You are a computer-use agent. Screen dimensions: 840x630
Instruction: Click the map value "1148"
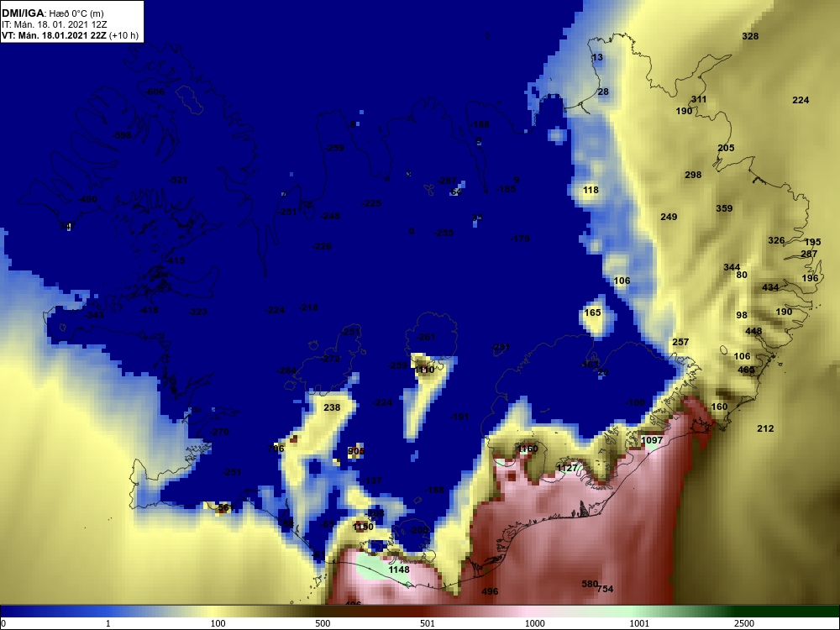(x=399, y=570)
